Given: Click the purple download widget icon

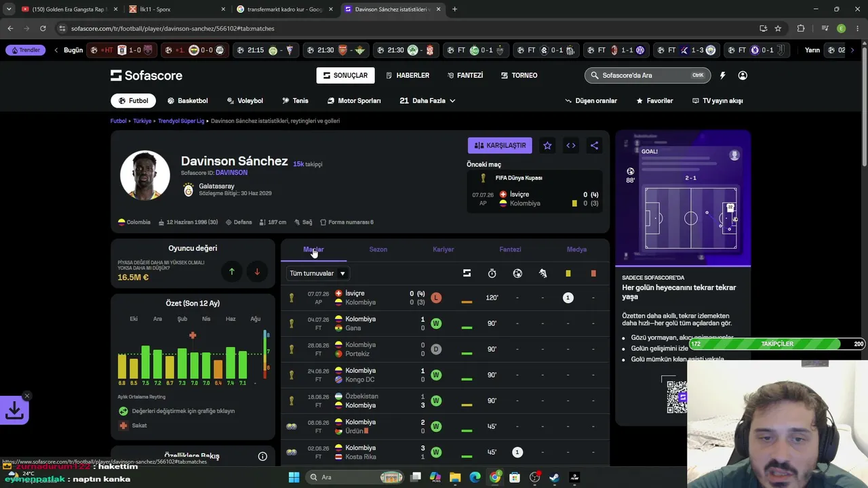Looking at the screenshot, I should point(14,410).
